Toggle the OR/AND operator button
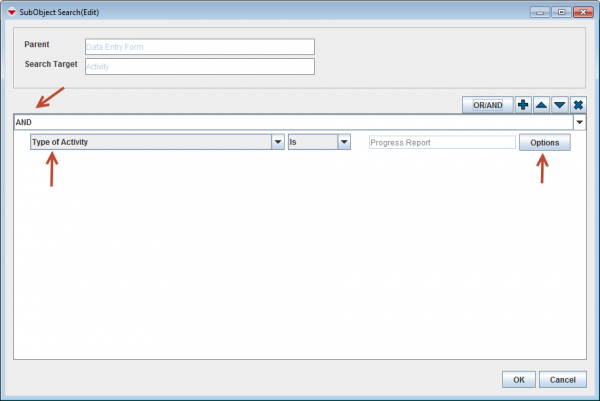This screenshot has width=600, height=401. tap(487, 104)
